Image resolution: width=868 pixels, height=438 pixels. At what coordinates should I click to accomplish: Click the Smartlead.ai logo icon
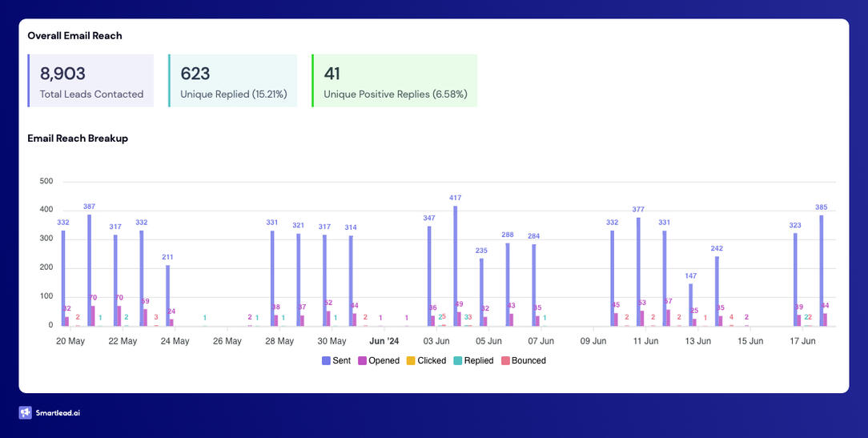26,413
